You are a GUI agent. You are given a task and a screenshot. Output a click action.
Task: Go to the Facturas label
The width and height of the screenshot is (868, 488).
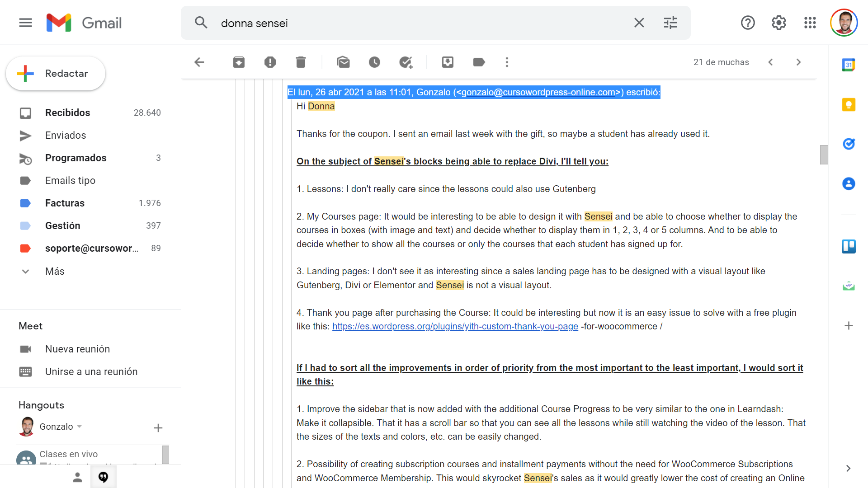[65, 203]
